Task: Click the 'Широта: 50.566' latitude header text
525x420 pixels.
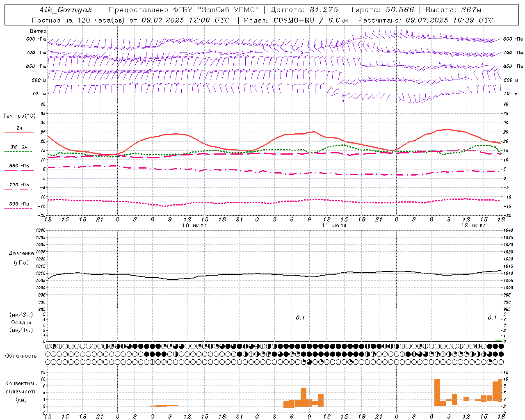Action: pyautogui.click(x=381, y=10)
